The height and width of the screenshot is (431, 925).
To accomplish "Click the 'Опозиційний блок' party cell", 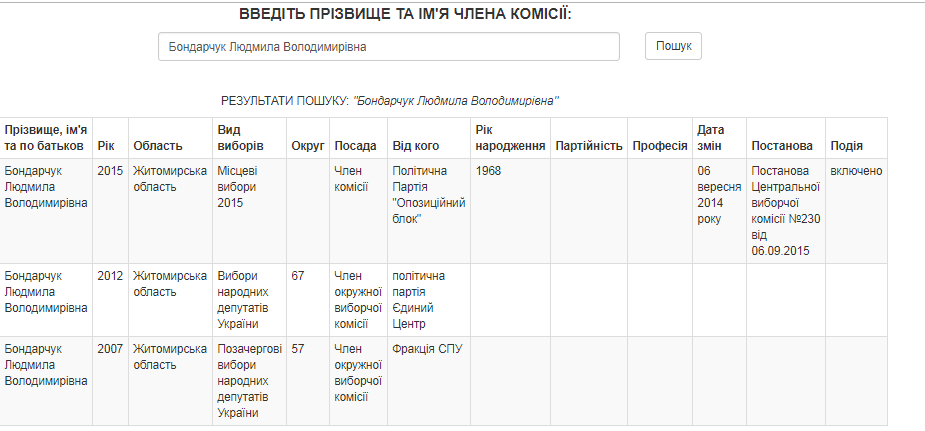I will [x=429, y=211].
